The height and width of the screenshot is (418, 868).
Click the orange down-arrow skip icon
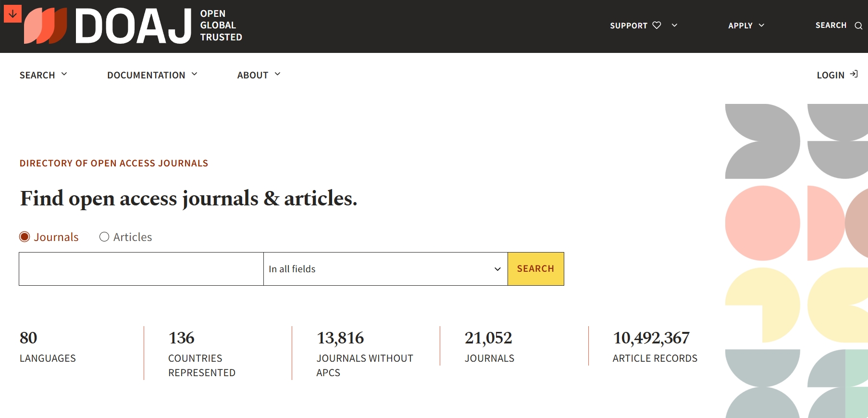(12, 14)
